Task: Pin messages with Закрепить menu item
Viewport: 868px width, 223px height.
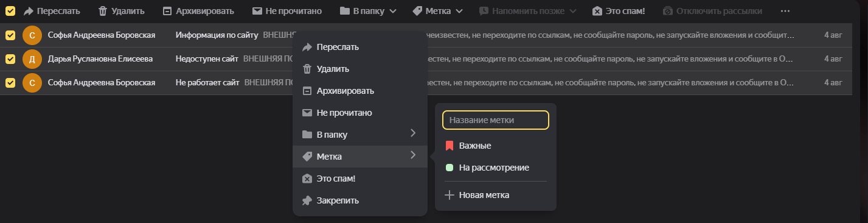Action: pyautogui.click(x=360, y=200)
